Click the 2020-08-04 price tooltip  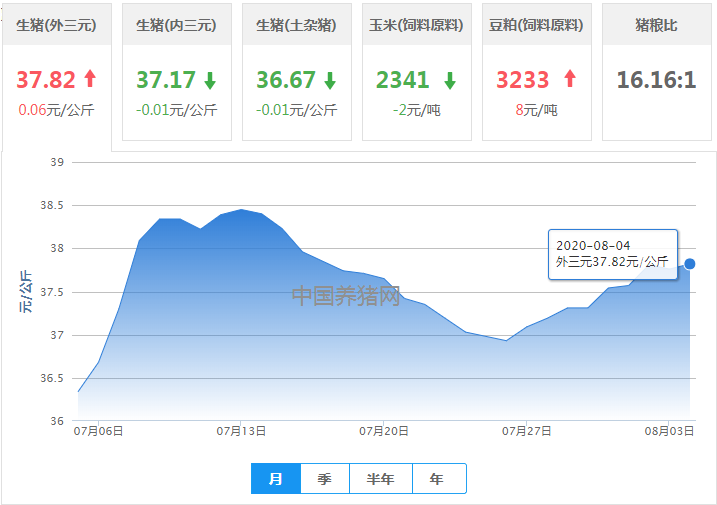pos(613,254)
